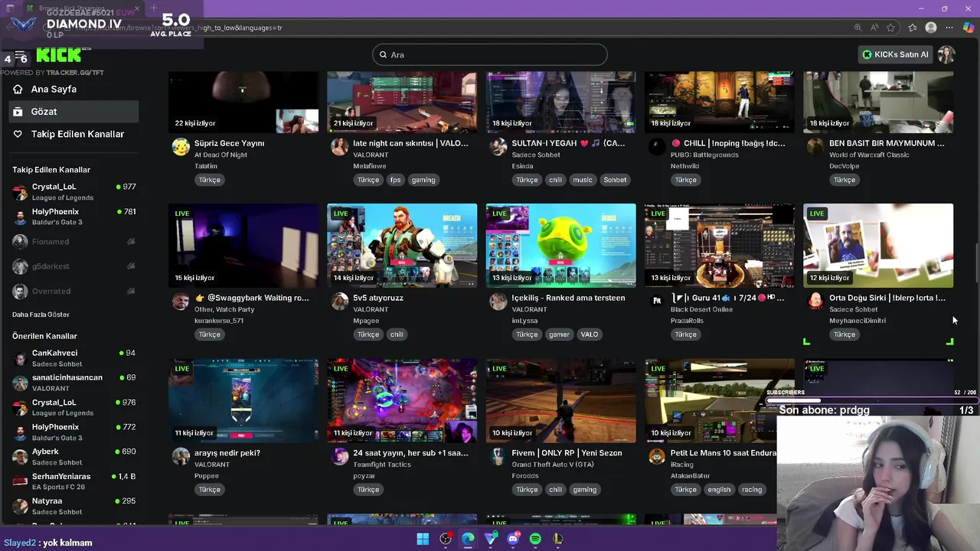980x551 pixels.
Task: Activate the Read Aloud icon in address bar
Action: click(x=874, y=28)
